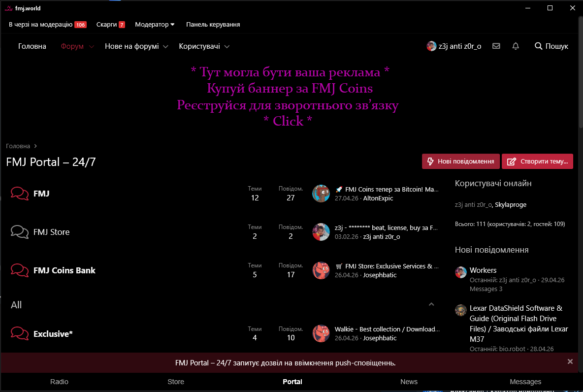Switch to the Radio bottom tab
Screen dimensions: 583x392
click(59, 382)
